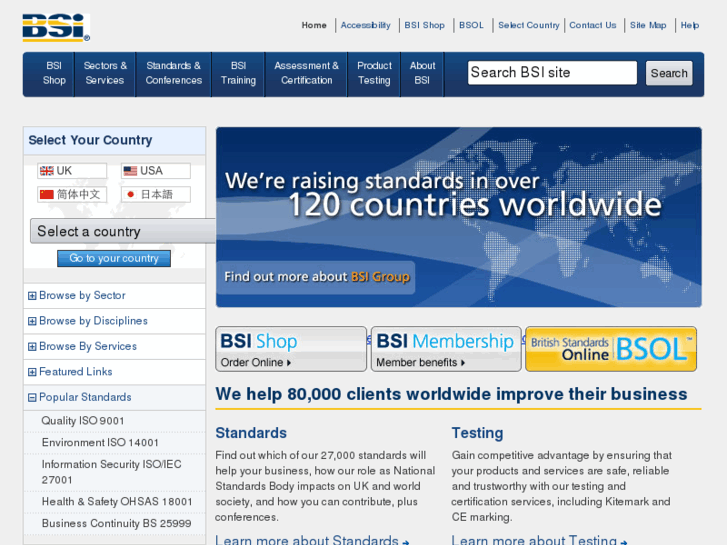Image resolution: width=727 pixels, height=545 pixels.
Task: Click Find out more about BSI Group
Action: point(317,277)
